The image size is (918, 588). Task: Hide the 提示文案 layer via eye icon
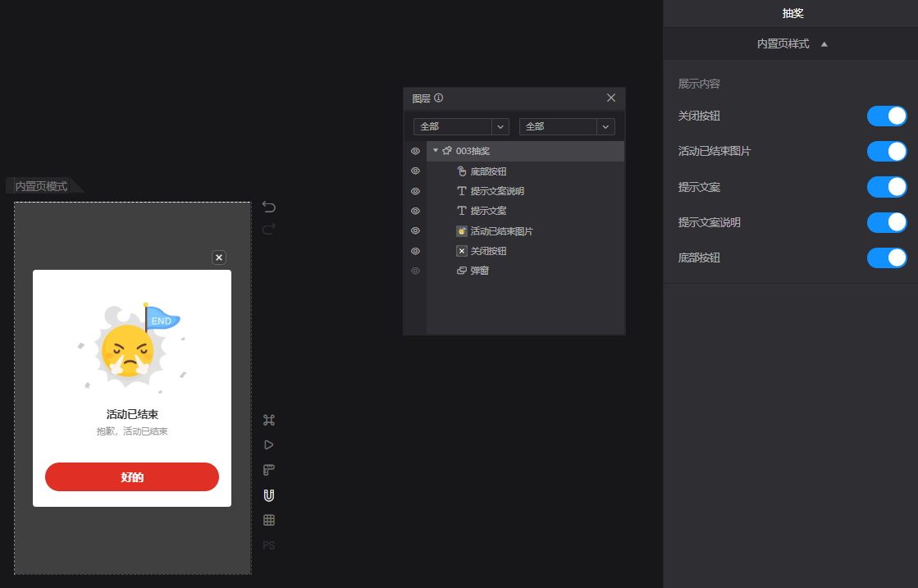(x=415, y=211)
